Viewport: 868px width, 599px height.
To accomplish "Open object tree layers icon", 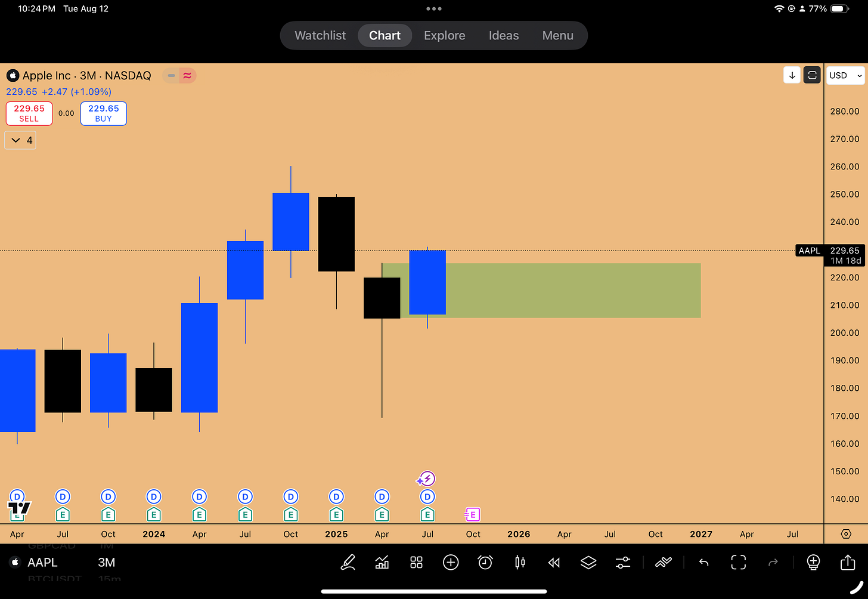I will point(588,562).
